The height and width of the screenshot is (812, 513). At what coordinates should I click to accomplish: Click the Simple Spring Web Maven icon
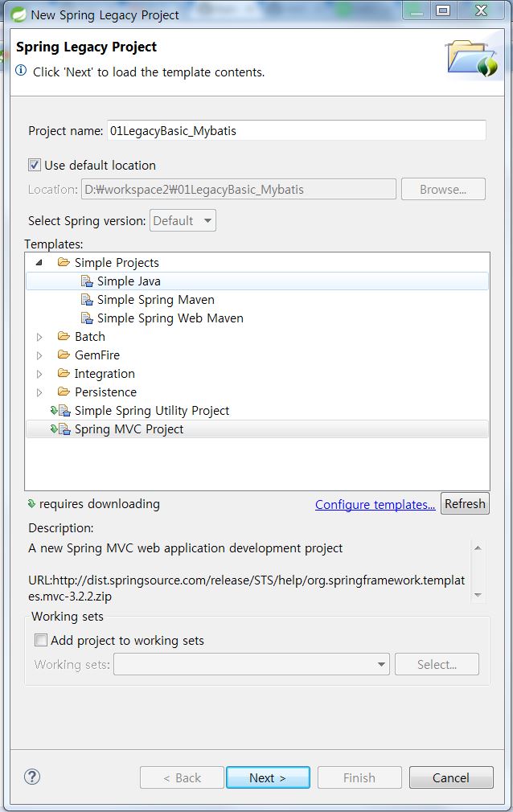coord(87,318)
